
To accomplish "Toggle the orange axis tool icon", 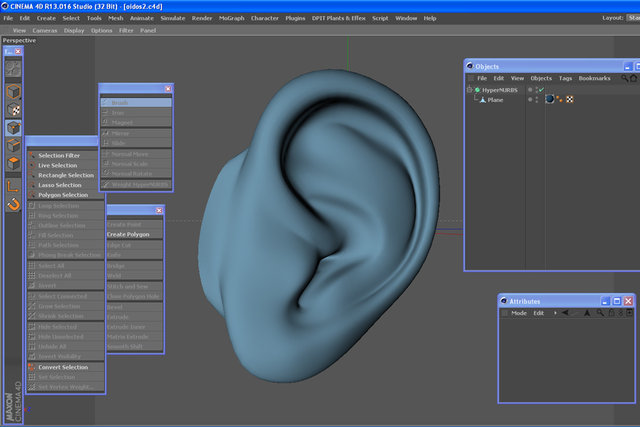I will [x=13, y=186].
